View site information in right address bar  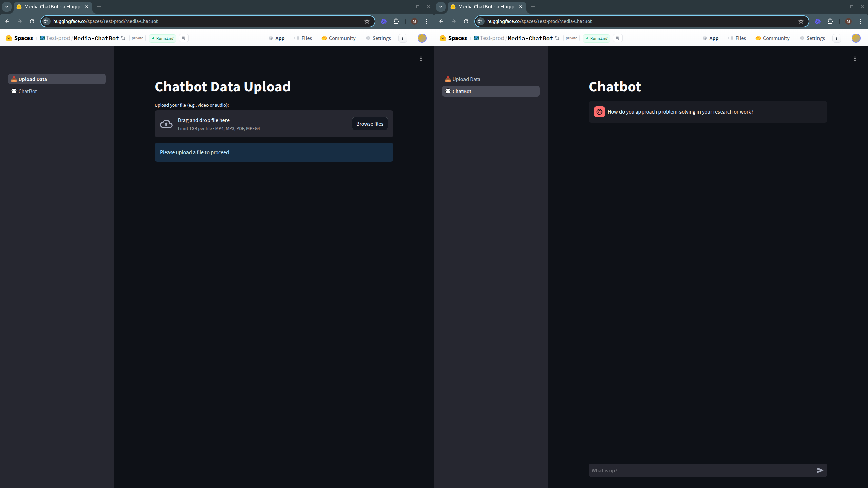pos(480,21)
